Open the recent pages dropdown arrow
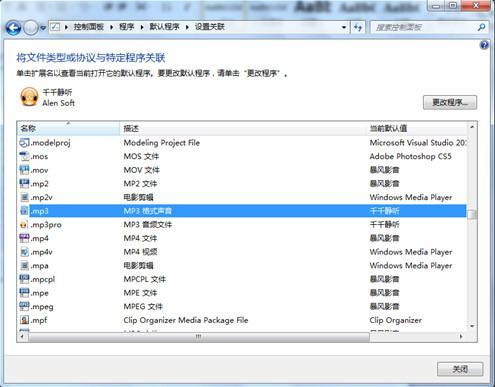495x387 pixels. 43,28
